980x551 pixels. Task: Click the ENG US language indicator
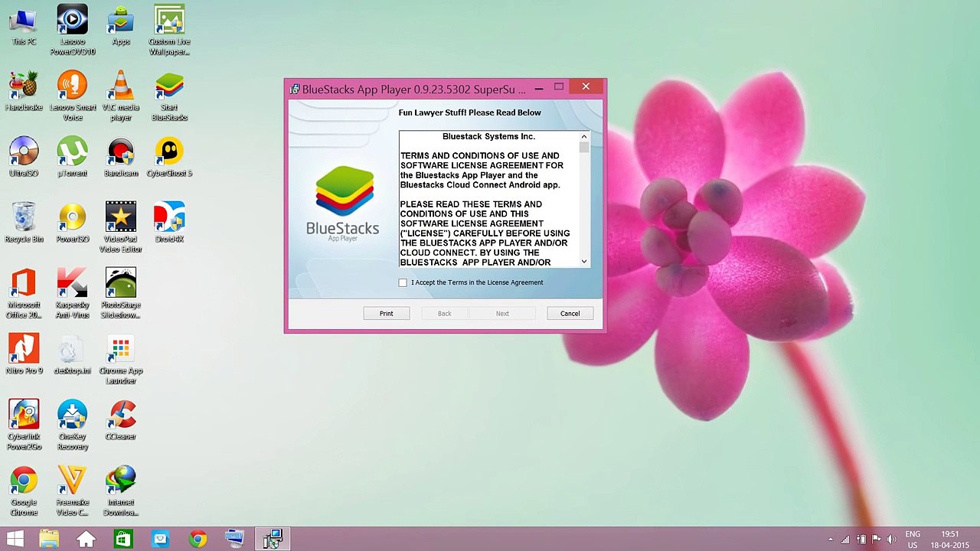tap(913, 540)
